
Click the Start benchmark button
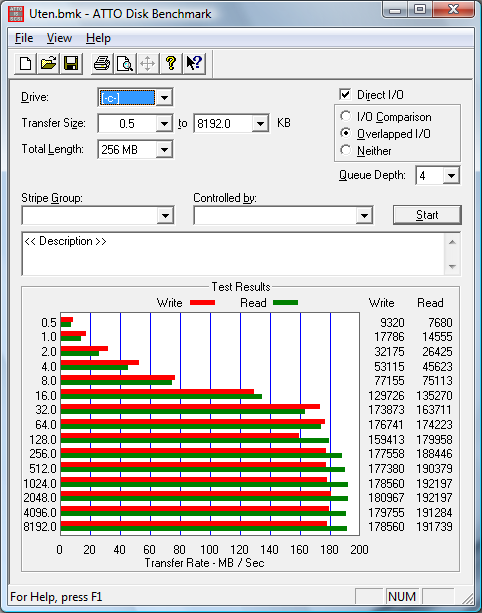[x=427, y=215]
